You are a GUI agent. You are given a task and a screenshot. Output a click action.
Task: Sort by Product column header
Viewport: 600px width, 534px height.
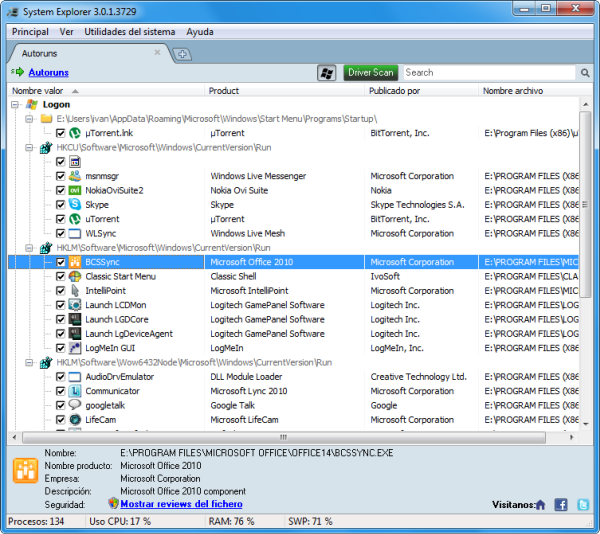(x=284, y=91)
